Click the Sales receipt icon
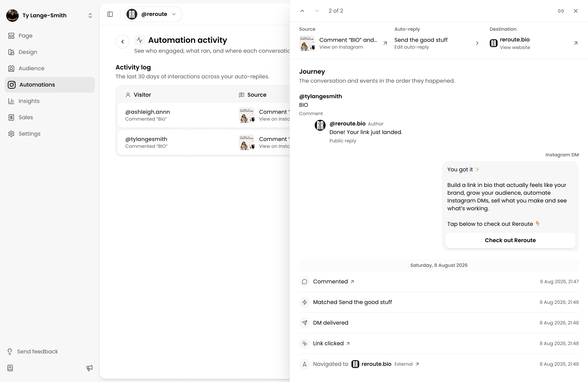588x382 pixels. 11,117
